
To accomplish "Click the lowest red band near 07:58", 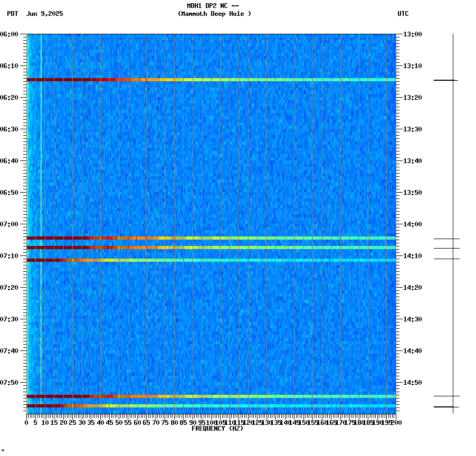I will [x=211, y=406].
